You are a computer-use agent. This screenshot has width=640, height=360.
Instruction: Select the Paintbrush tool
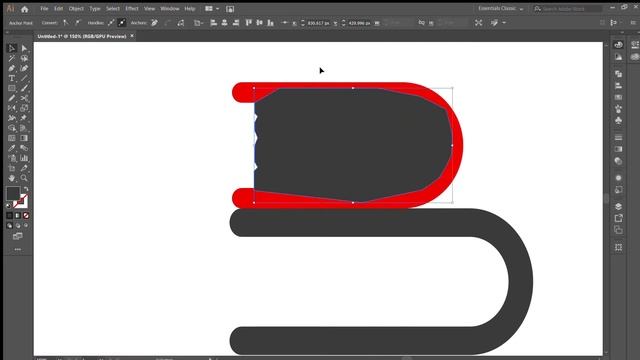click(x=24, y=88)
